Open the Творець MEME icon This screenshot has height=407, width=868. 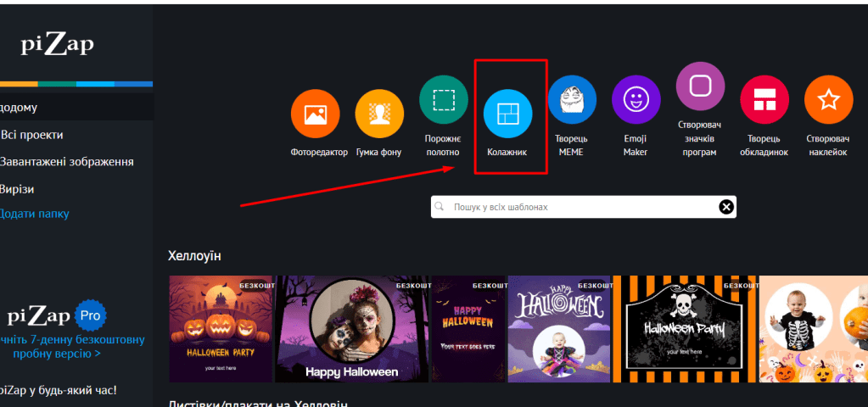572,100
